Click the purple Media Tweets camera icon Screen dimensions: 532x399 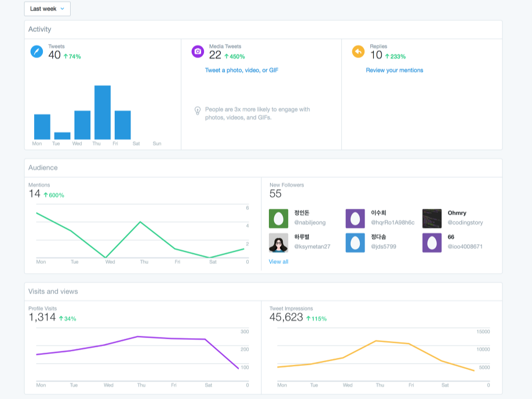click(x=198, y=52)
